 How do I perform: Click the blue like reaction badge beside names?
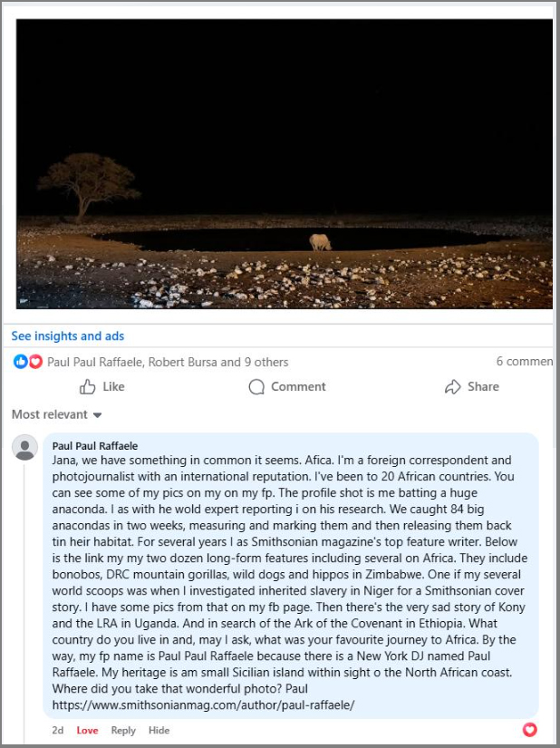(21, 362)
